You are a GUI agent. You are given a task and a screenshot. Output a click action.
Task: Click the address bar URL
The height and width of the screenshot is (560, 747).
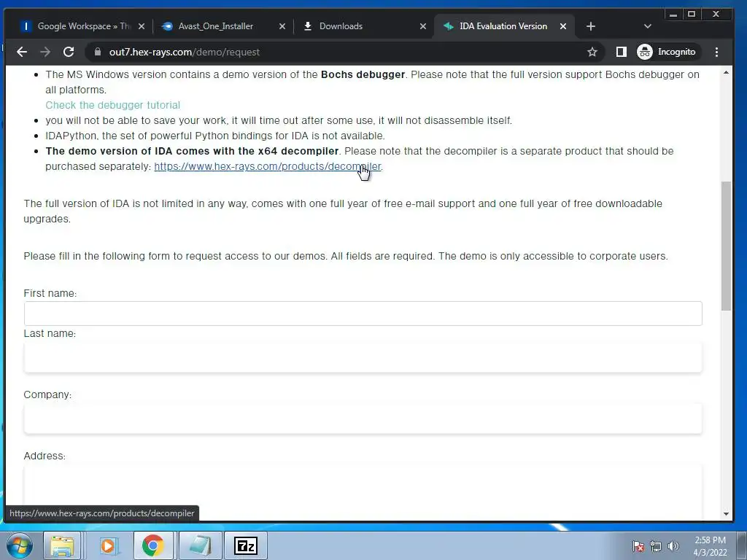coord(185,52)
